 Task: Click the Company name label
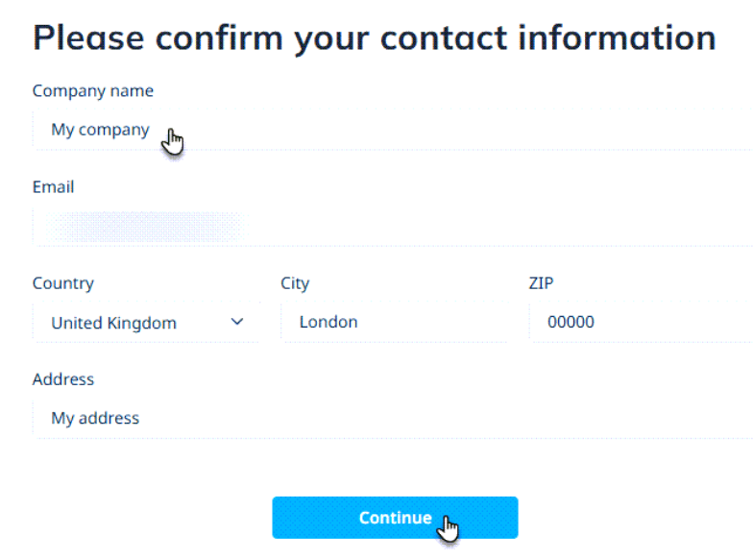[x=92, y=90]
